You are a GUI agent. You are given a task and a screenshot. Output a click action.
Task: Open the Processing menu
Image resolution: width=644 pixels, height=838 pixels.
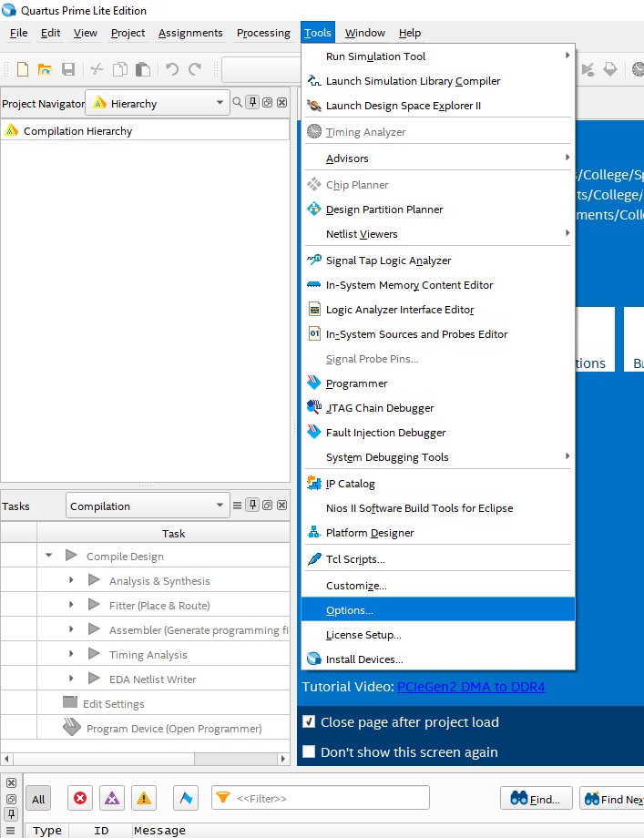263,33
